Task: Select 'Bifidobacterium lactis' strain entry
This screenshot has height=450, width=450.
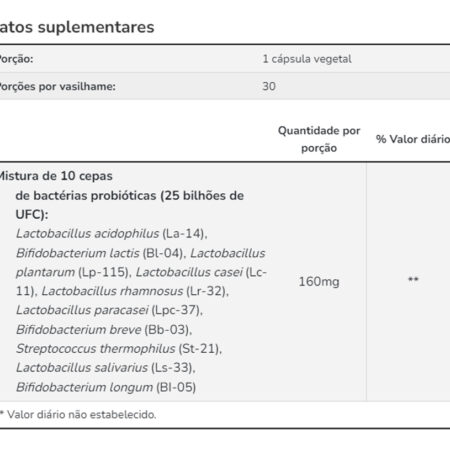Action: (78, 253)
